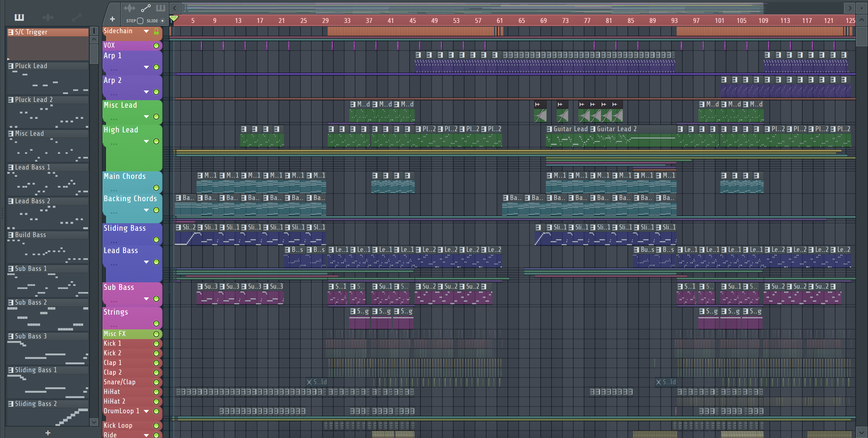This screenshot has width=868, height=438.
Task: Open the High Lead track dropdown arrow
Action: [146, 141]
